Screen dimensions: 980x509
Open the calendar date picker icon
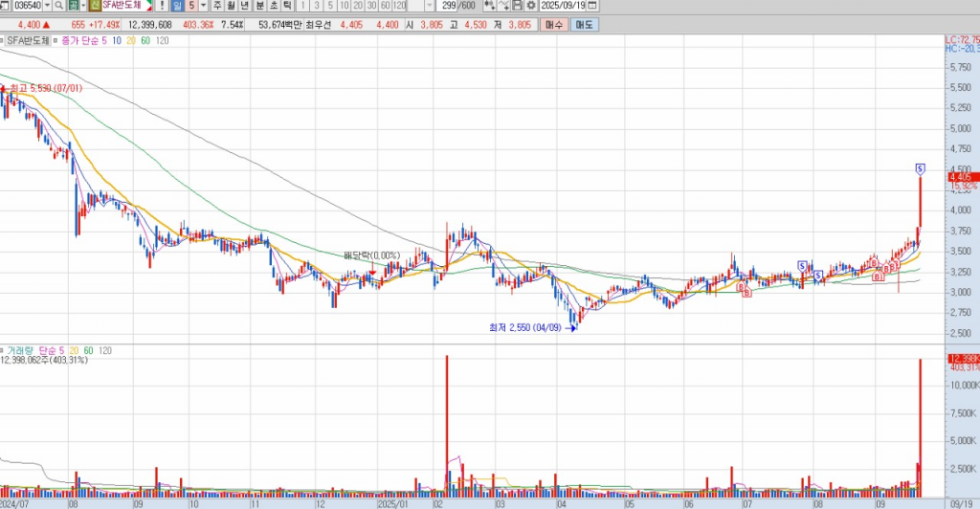click(592, 6)
